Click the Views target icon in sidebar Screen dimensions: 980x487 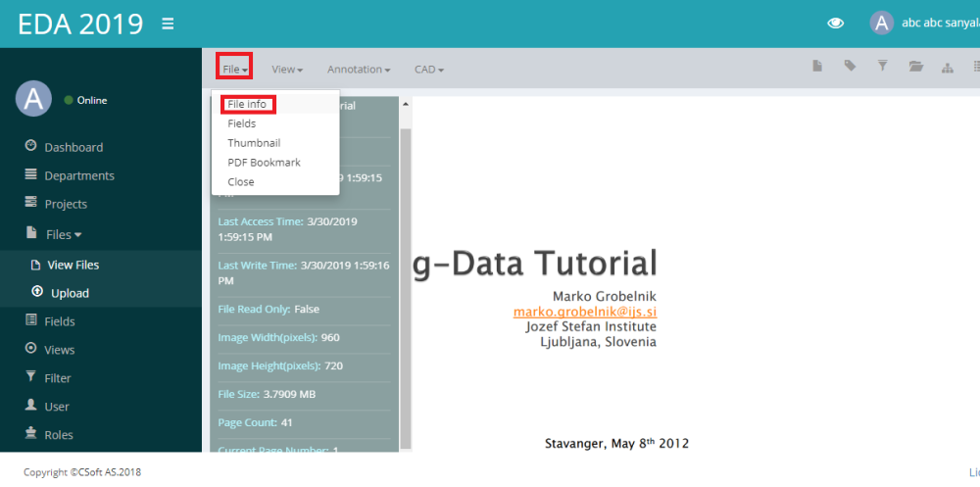(x=30, y=348)
